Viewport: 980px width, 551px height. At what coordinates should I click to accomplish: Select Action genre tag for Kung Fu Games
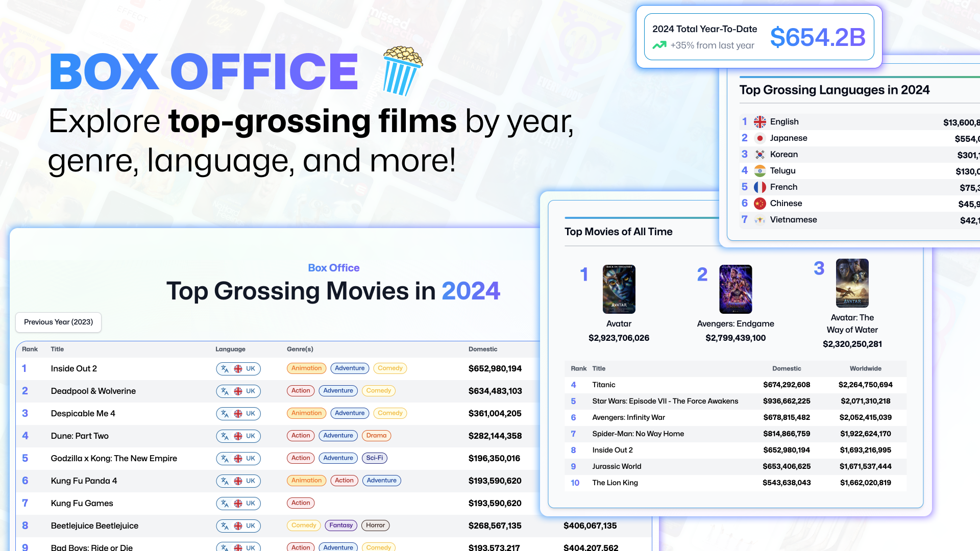[301, 503]
